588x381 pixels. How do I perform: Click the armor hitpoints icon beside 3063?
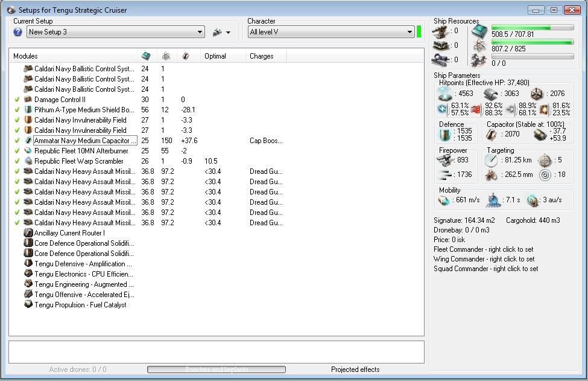click(x=490, y=94)
